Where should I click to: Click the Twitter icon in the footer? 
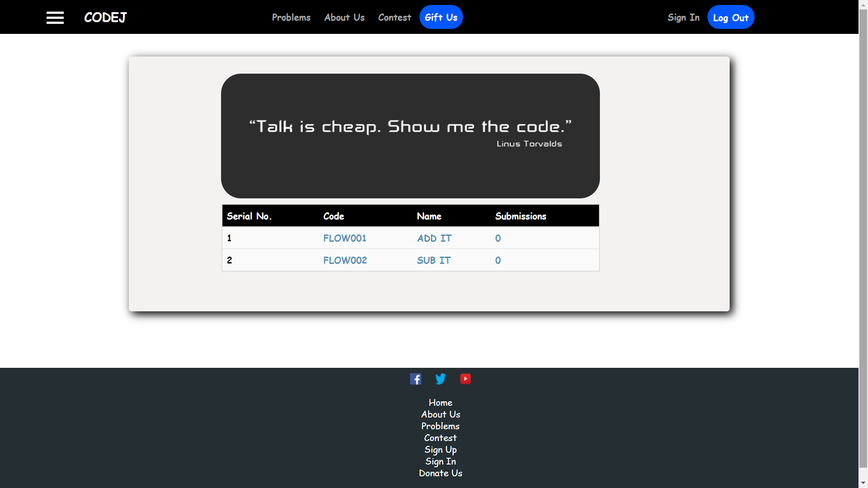[440, 379]
